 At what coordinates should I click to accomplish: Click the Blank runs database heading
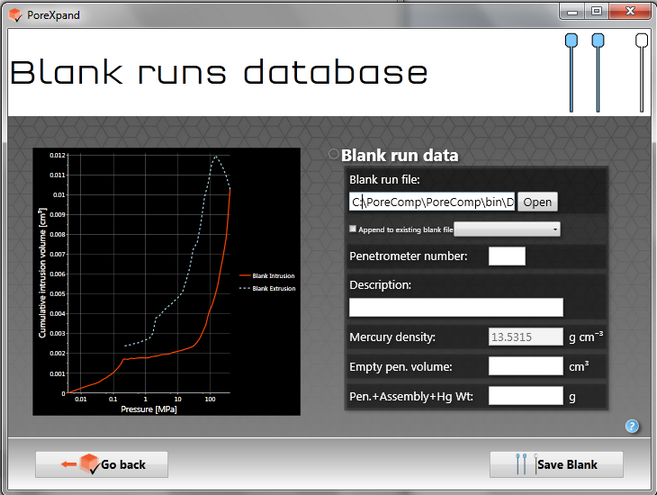coord(219,73)
